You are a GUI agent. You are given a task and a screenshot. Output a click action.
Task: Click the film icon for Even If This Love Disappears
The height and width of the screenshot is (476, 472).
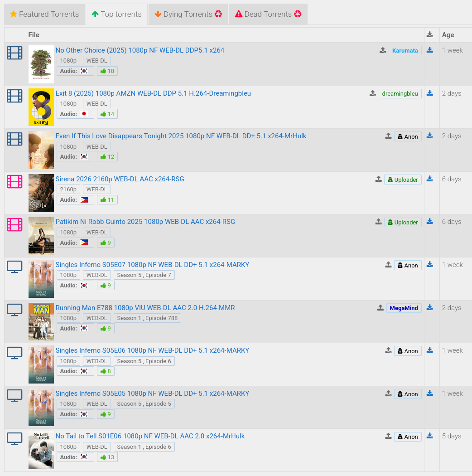tap(14, 139)
